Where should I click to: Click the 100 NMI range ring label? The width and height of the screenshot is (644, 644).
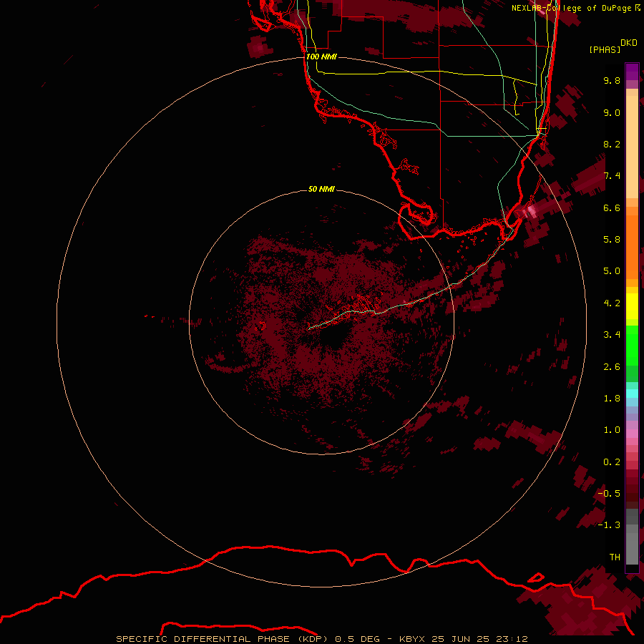(321, 57)
